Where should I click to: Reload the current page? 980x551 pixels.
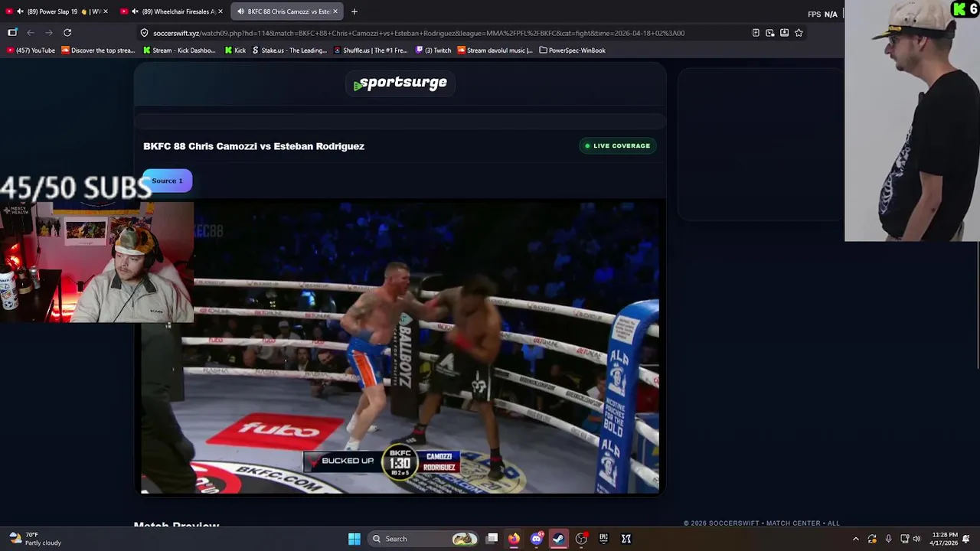67,32
